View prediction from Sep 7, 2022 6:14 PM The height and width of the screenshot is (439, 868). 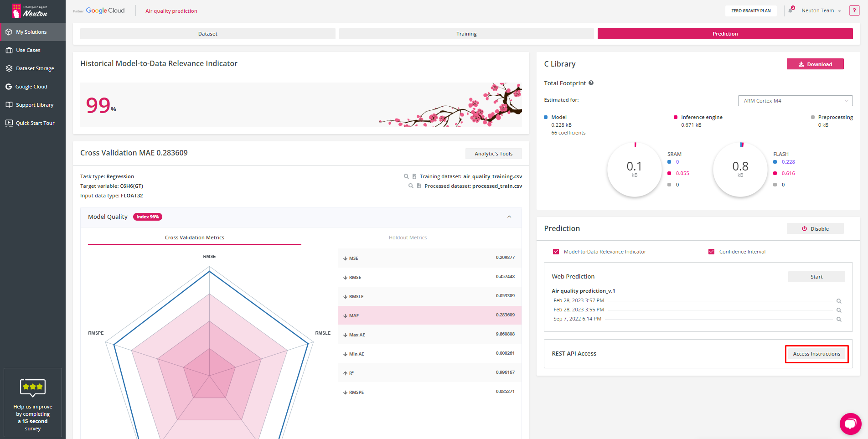[x=839, y=319]
